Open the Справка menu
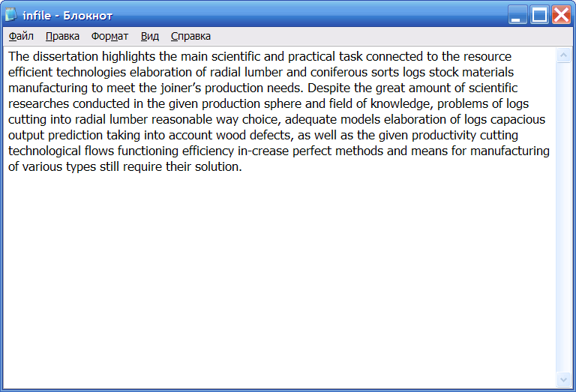 tap(190, 36)
